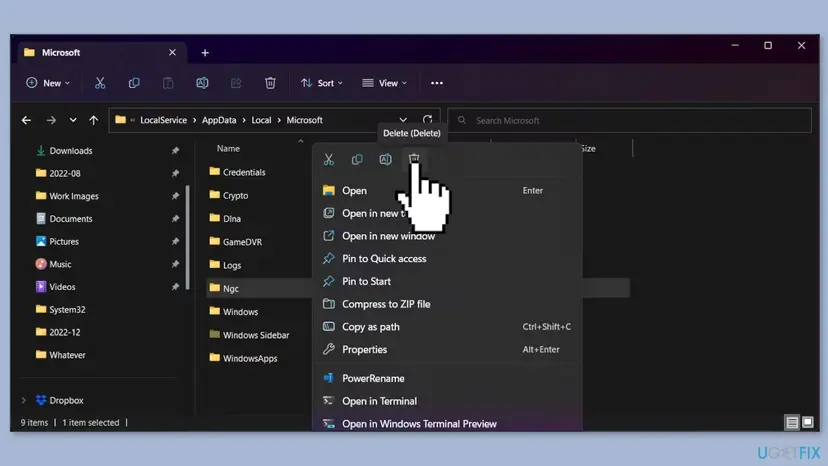Click the Rename icon in the context menu

click(385, 159)
